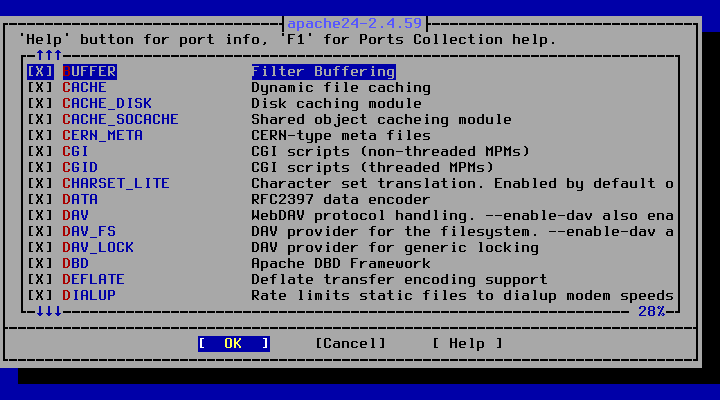Toggle the DAV_FS checkbox
Image resolution: width=720 pixels, height=400 pixels.
tap(40, 231)
